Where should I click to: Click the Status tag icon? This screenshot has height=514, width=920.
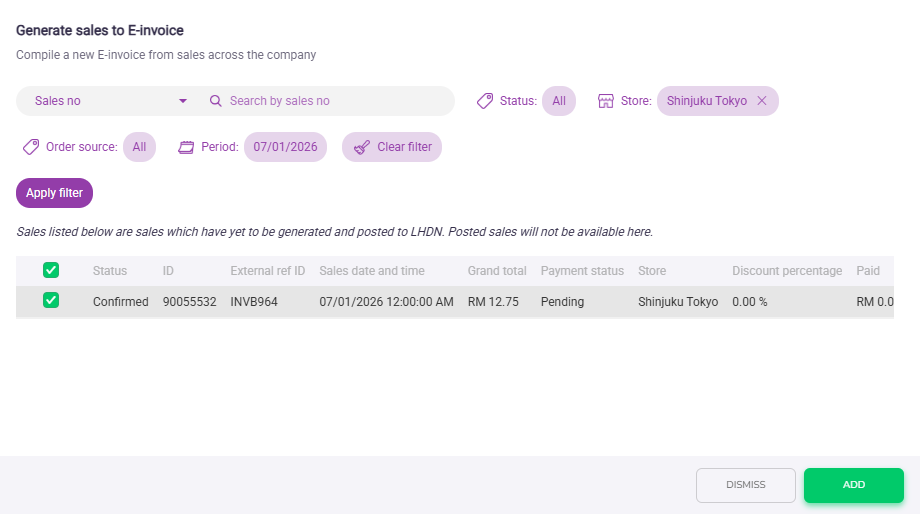tap(485, 101)
